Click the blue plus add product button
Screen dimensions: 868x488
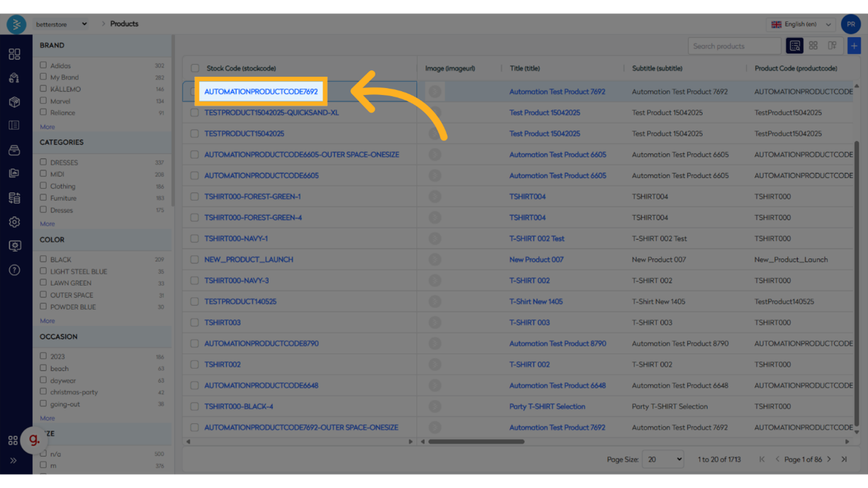coord(854,46)
